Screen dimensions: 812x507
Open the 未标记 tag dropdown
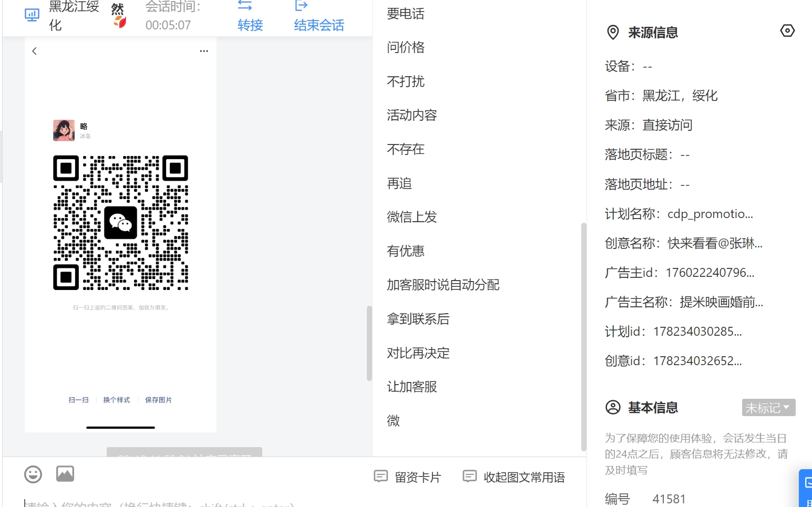(x=768, y=407)
